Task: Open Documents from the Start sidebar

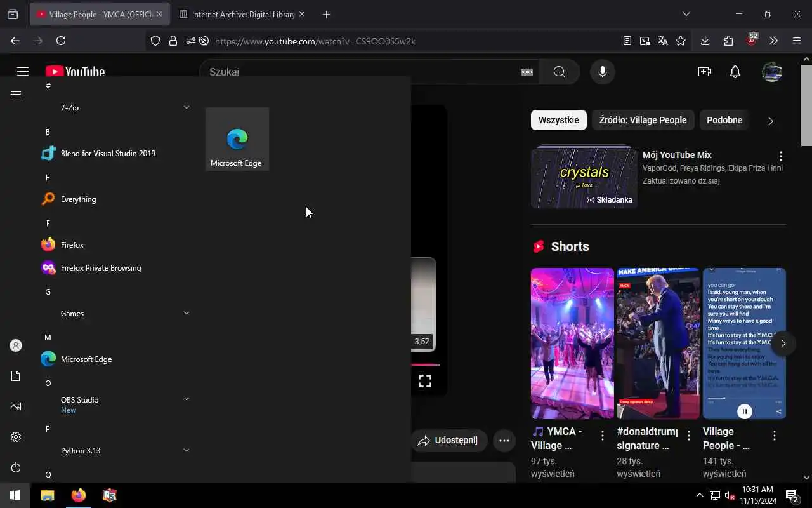Action: coord(16,376)
